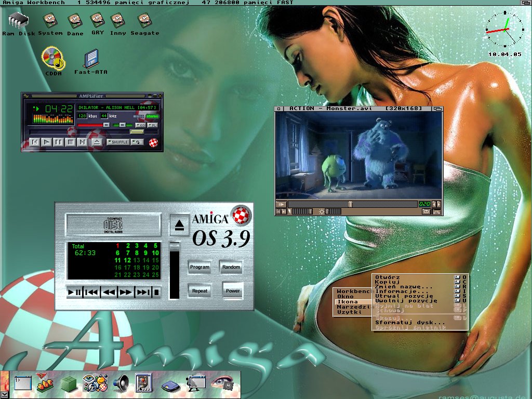Click previous track on the CD player
This screenshot has width=532, height=399.
click(91, 292)
